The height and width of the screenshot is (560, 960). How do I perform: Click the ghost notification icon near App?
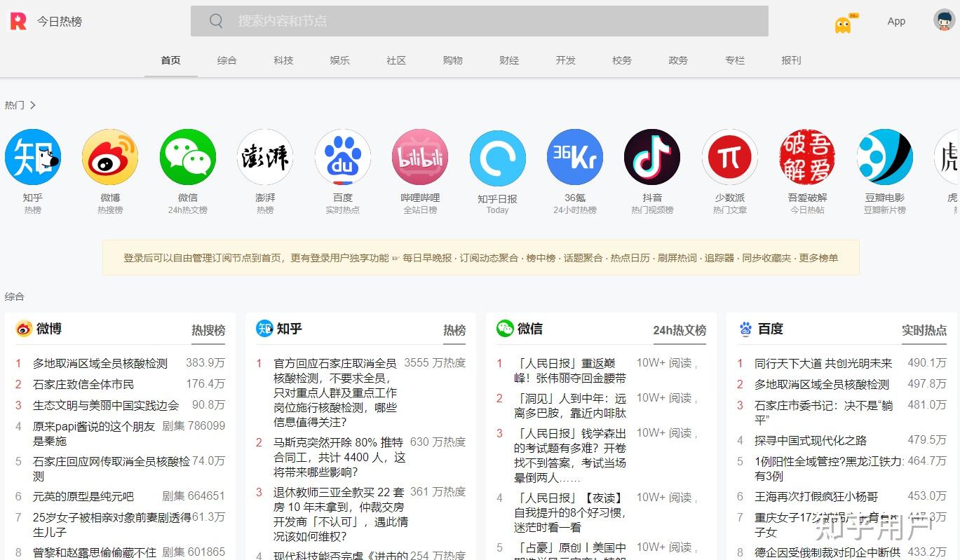tap(844, 22)
